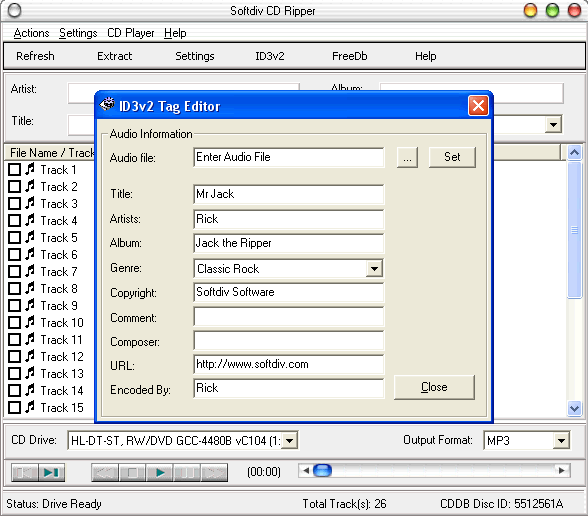Viewport: 588px width, 516px height.
Task: Click the Comment input field
Action: pyautogui.click(x=289, y=317)
